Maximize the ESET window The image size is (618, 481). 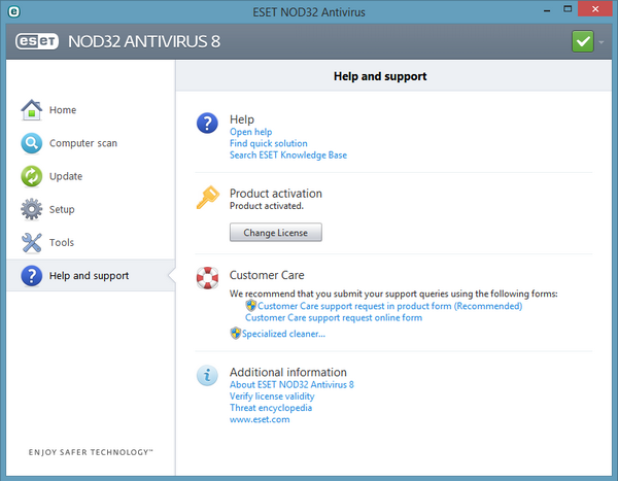pos(568,9)
